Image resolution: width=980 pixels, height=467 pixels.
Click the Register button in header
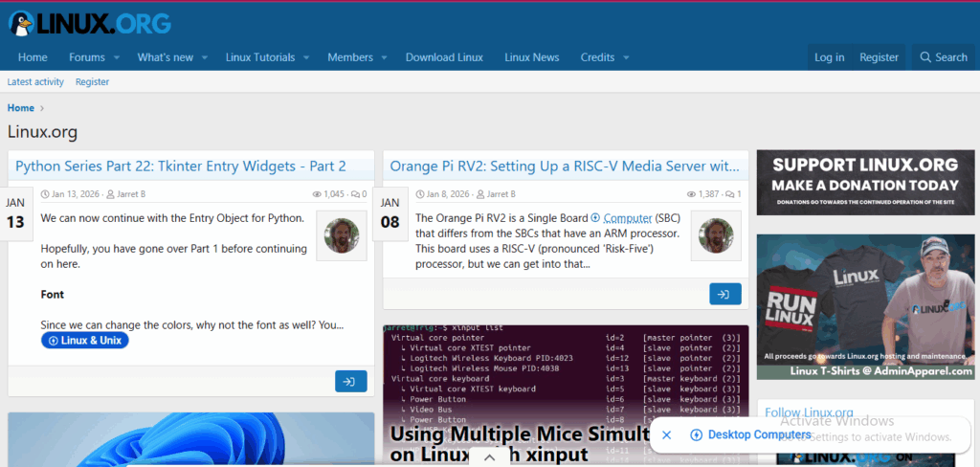point(879,57)
